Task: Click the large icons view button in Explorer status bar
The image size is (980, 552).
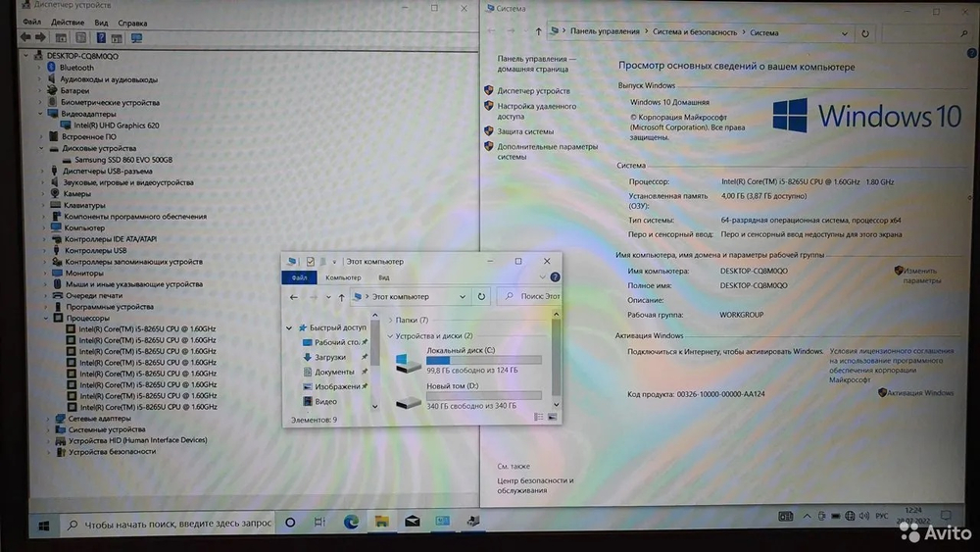Action: [x=553, y=417]
